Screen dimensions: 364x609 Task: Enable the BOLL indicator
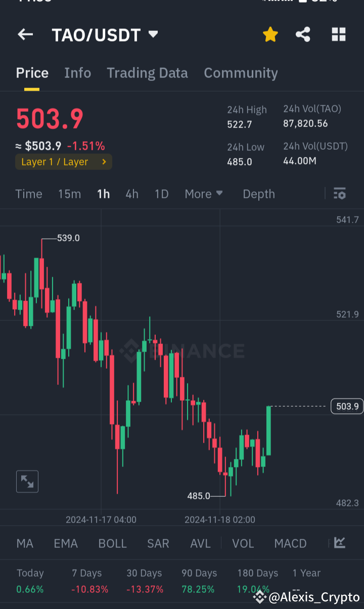112,543
